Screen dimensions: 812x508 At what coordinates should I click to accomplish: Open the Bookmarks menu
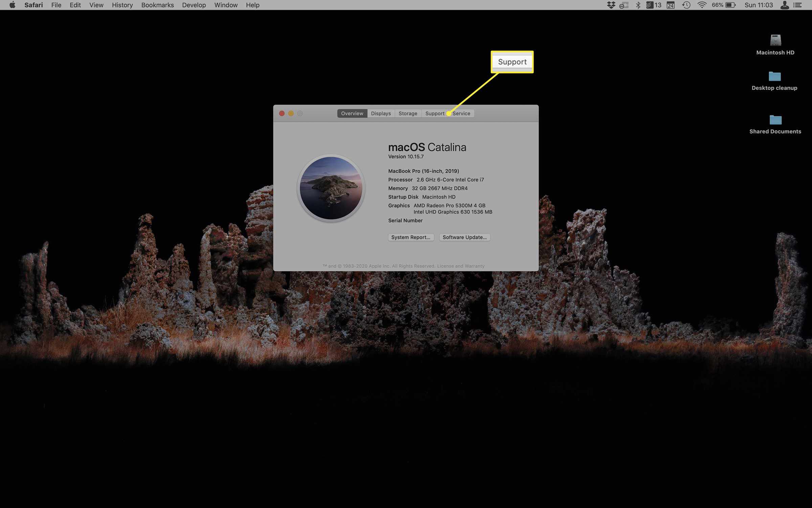[157, 5]
